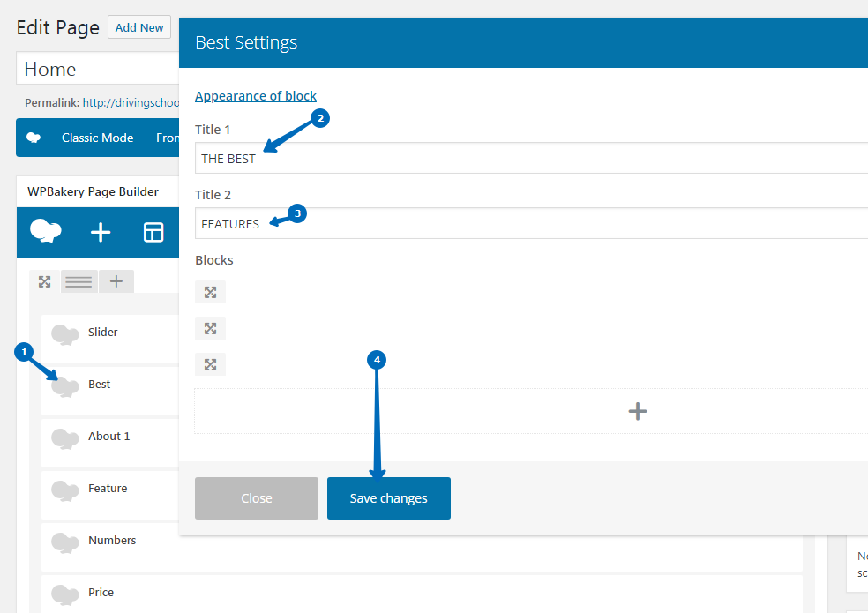Click the row drag handle icon
Image resolution: width=868 pixels, height=613 pixels.
click(x=79, y=282)
